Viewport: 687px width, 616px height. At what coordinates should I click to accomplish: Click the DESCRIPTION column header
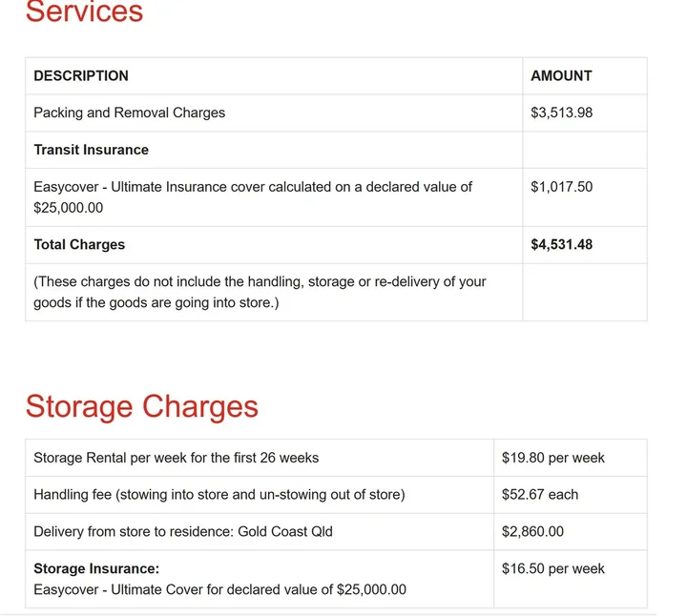81,76
